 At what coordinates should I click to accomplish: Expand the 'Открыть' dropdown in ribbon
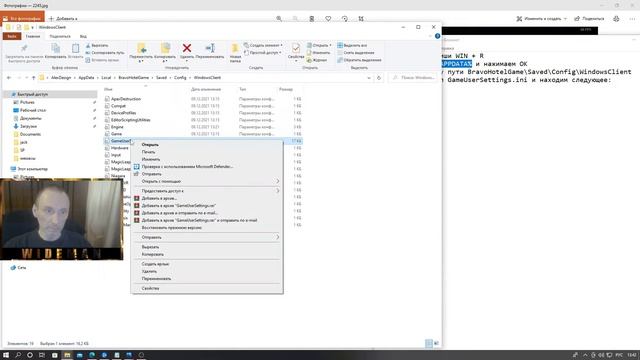point(330,45)
